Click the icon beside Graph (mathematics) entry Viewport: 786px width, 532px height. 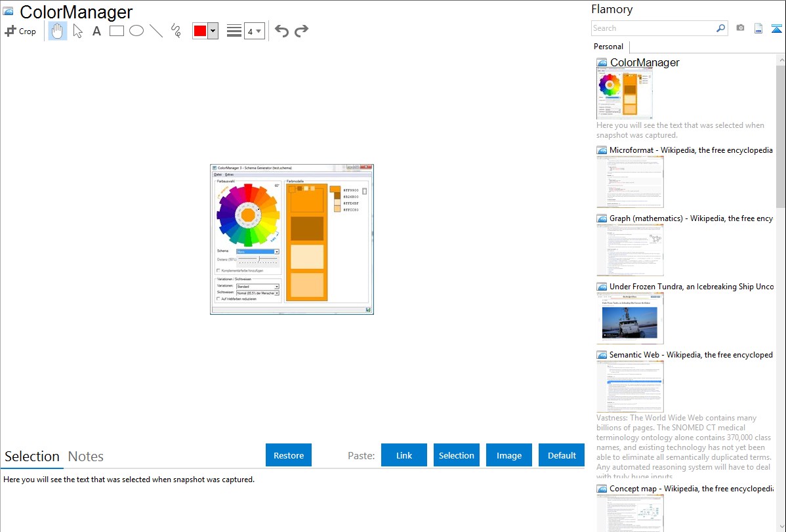(602, 218)
